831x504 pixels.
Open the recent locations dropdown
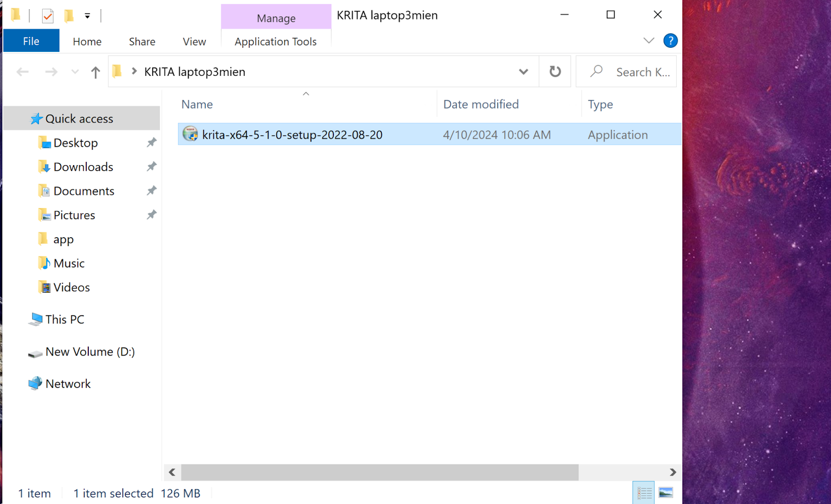pyautogui.click(x=75, y=72)
